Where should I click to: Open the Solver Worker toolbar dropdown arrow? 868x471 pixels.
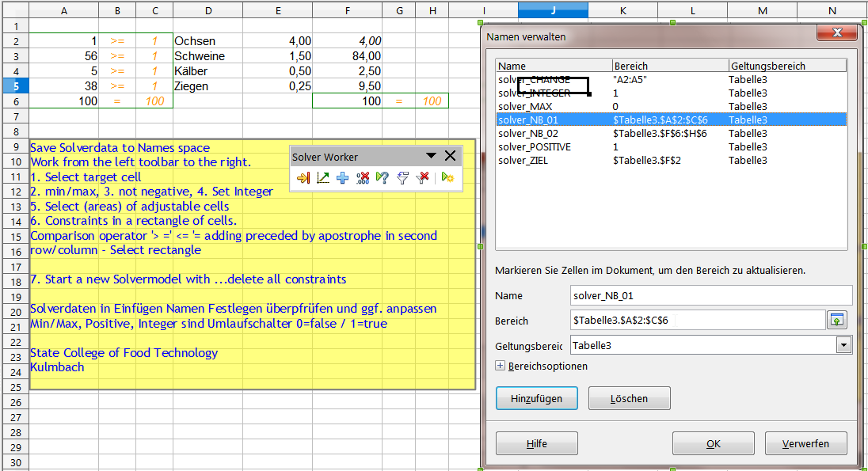[x=432, y=157]
